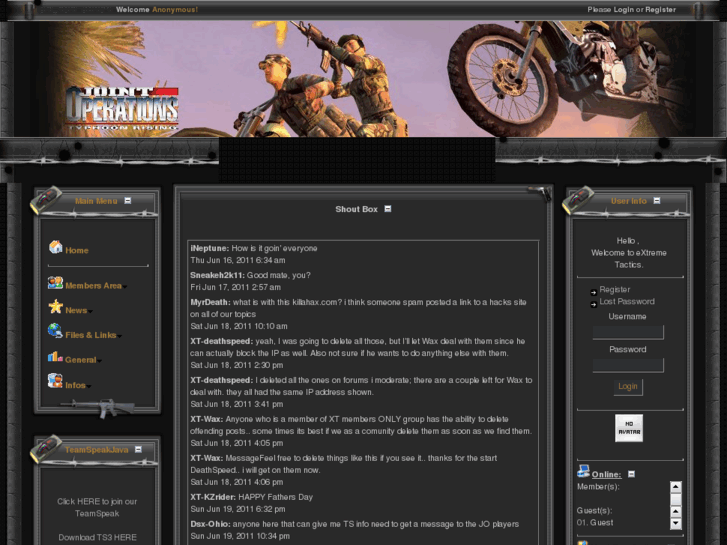Screen dimensions: 727x545
Task: Click Sneakeh2k11 username in Shout Box
Action: click(217, 275)
